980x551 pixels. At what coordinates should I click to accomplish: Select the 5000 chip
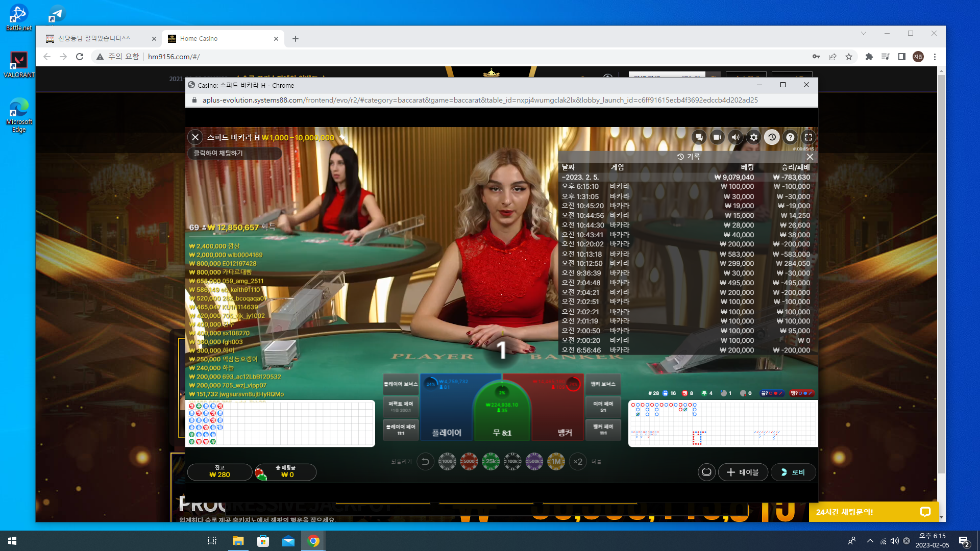[469, 461]
